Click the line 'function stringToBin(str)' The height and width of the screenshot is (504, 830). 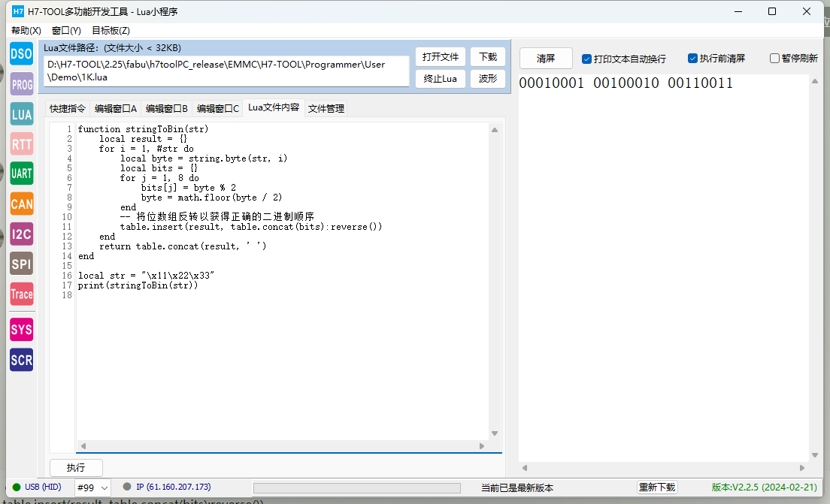[143, 129]
